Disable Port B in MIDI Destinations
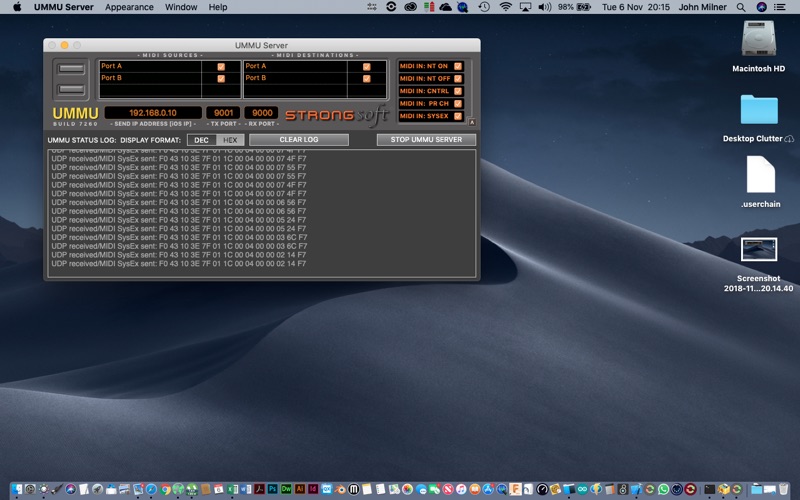This screenshot has width=800, height=500. [x=366, y=79]
